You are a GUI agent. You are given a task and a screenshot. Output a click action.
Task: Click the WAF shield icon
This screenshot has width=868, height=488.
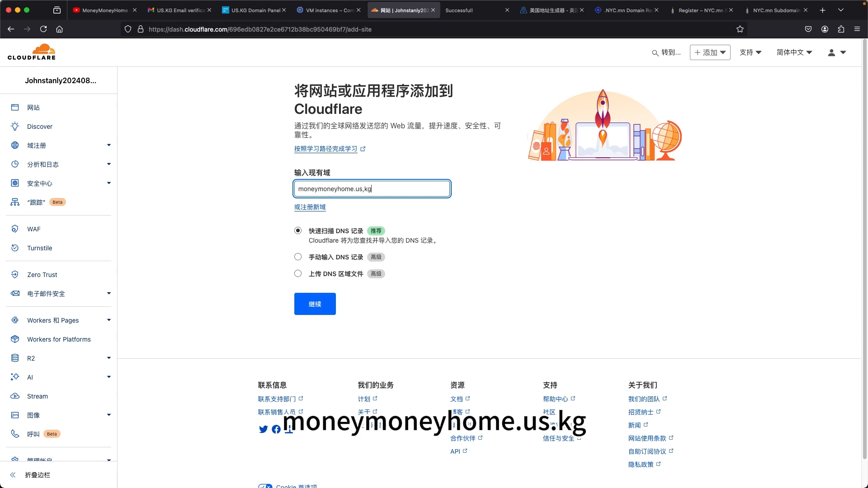click(15, 229)
